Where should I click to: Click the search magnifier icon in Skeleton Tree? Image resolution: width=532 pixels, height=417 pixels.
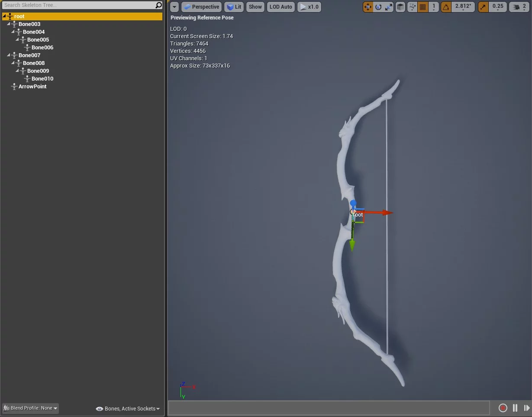[159, 5]
